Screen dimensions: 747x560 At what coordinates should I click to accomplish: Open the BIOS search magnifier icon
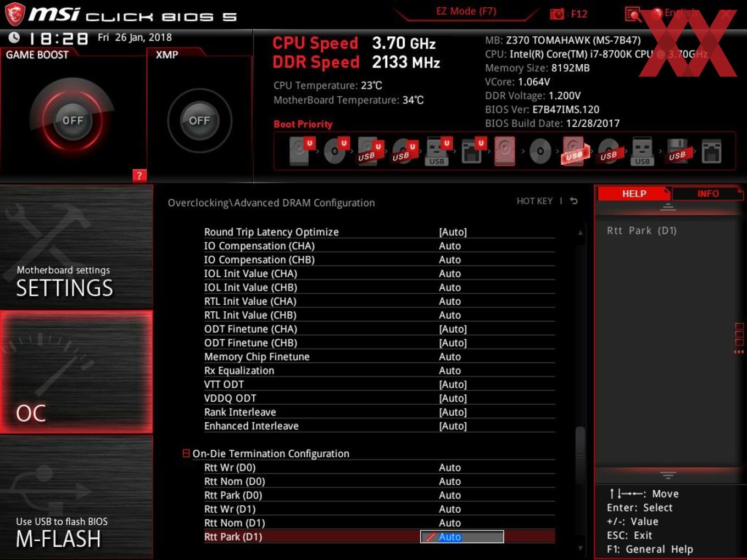click(x=633, y=14)
